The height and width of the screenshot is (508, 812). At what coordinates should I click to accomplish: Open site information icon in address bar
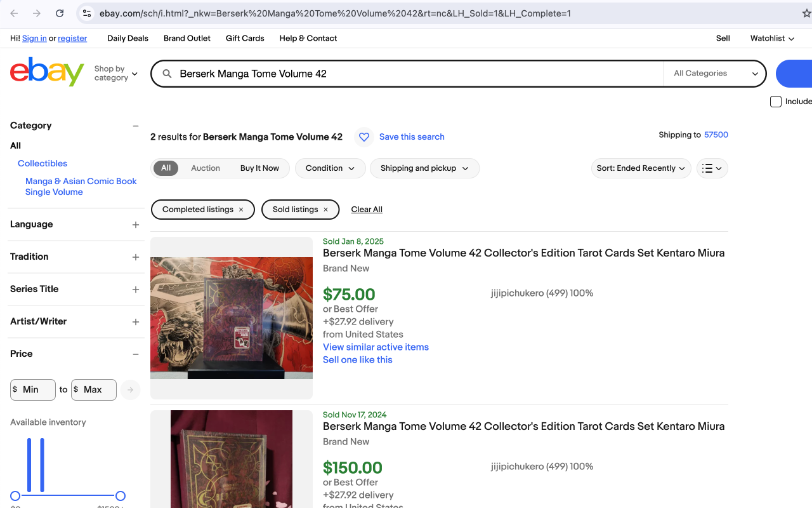pos(87,13)
